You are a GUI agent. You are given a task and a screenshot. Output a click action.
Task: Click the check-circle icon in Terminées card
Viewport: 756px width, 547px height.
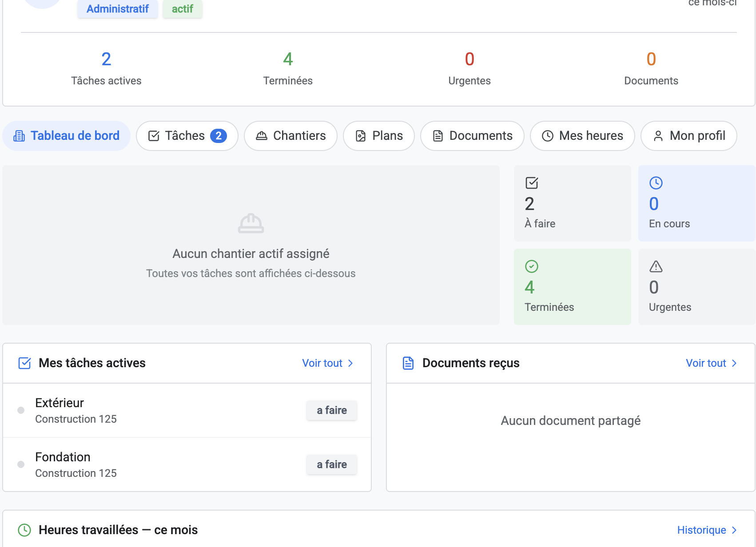tap(532, 266)
